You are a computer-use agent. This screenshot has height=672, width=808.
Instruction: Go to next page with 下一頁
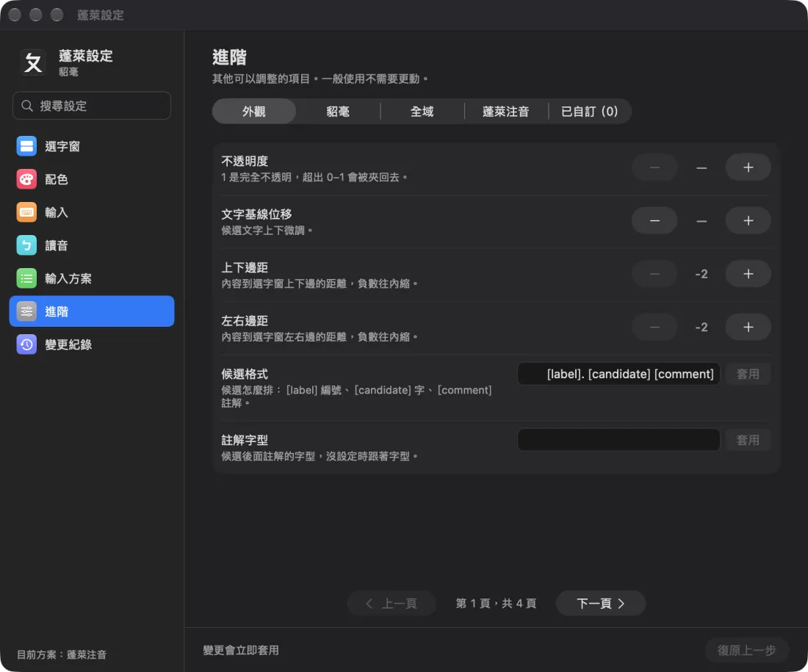[601, 603]
